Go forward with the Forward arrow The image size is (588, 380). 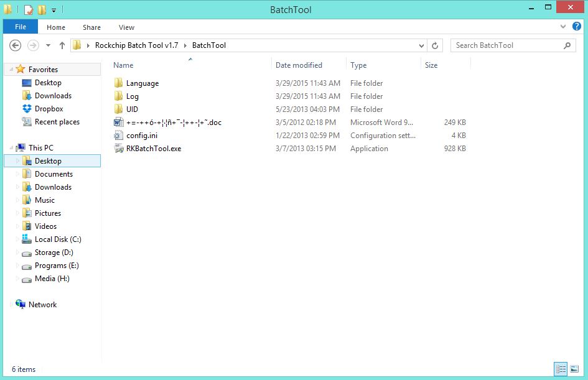pos(33,45)
